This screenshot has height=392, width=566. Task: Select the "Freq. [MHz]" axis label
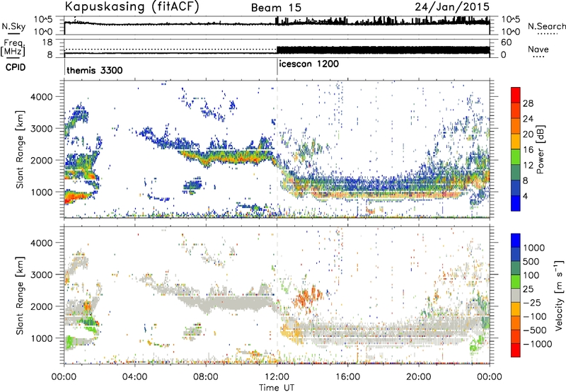coord(13,47)
